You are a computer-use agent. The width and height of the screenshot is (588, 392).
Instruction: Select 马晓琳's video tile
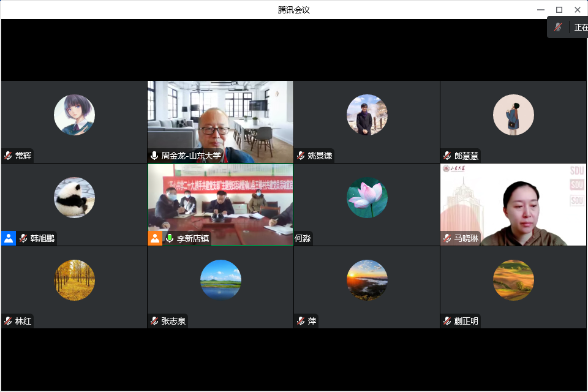513,202
